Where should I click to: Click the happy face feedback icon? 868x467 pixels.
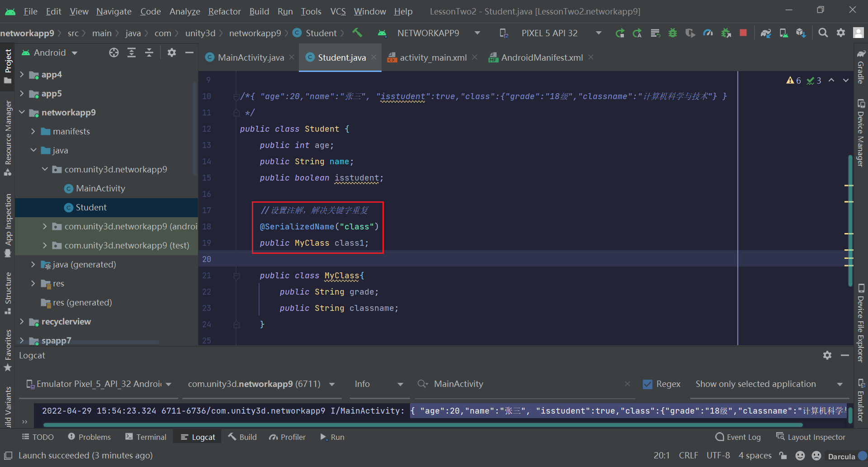pyautogui.click(x=800, y=456)
